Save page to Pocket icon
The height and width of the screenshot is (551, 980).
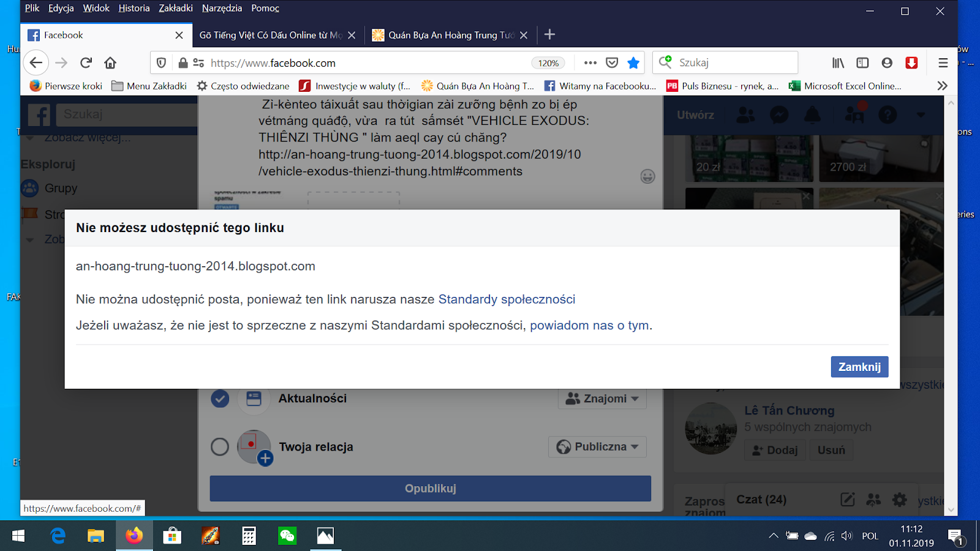612,62
